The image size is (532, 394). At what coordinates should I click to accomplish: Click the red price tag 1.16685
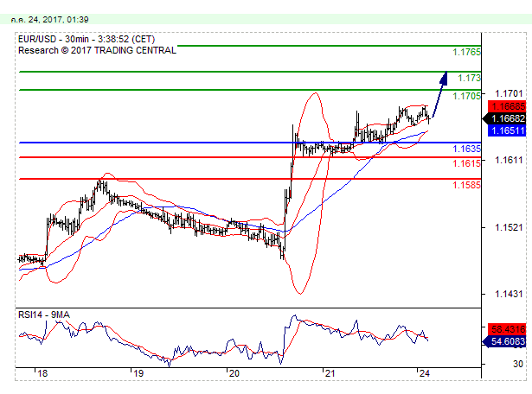(507, 106)
